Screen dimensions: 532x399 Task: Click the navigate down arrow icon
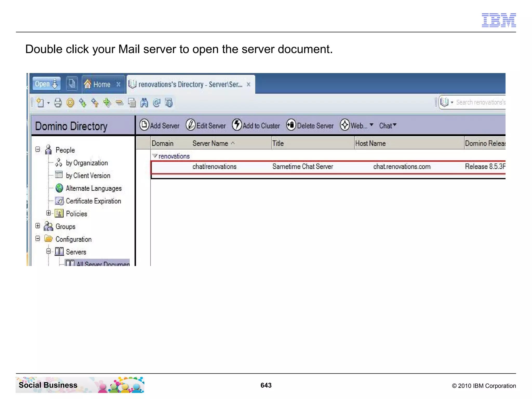pyautogui.click(x=83, y=103)
